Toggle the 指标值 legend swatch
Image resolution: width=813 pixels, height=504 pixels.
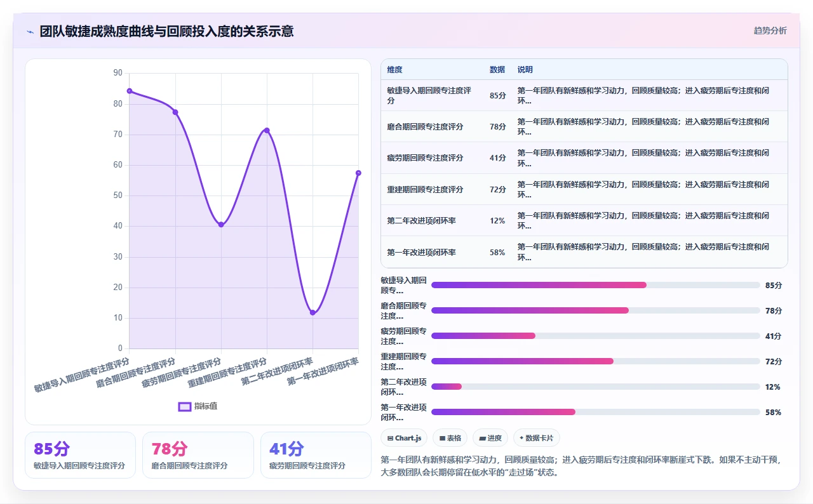point(185,406)
